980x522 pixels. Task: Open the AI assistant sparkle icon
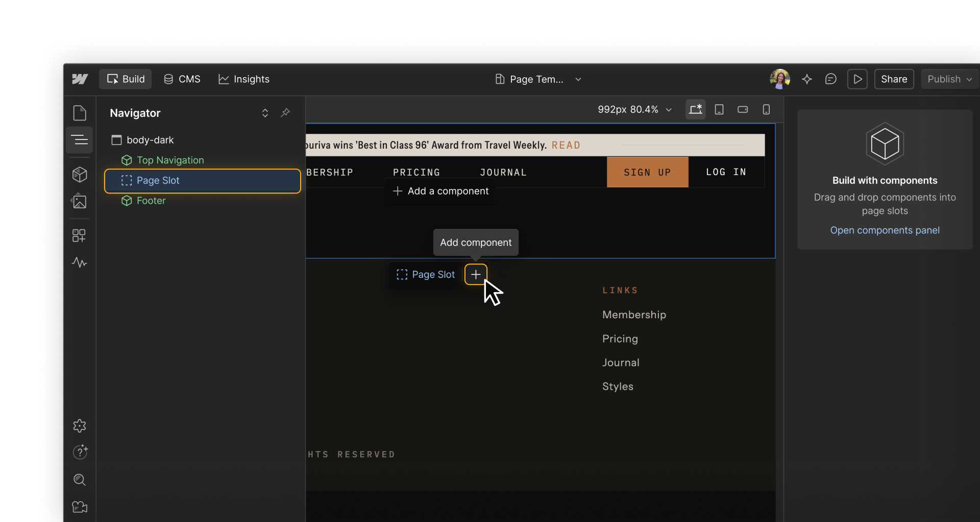(806, 79)
